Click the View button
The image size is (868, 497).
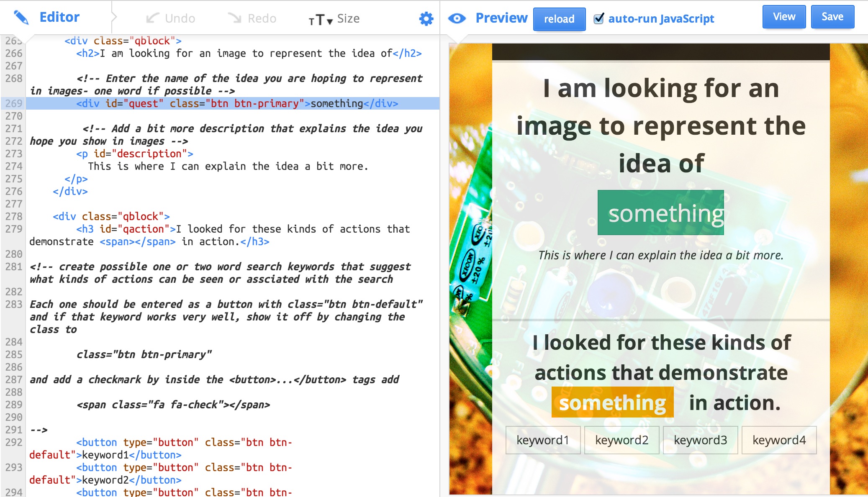pyautogui.click(x=783, y=17)
